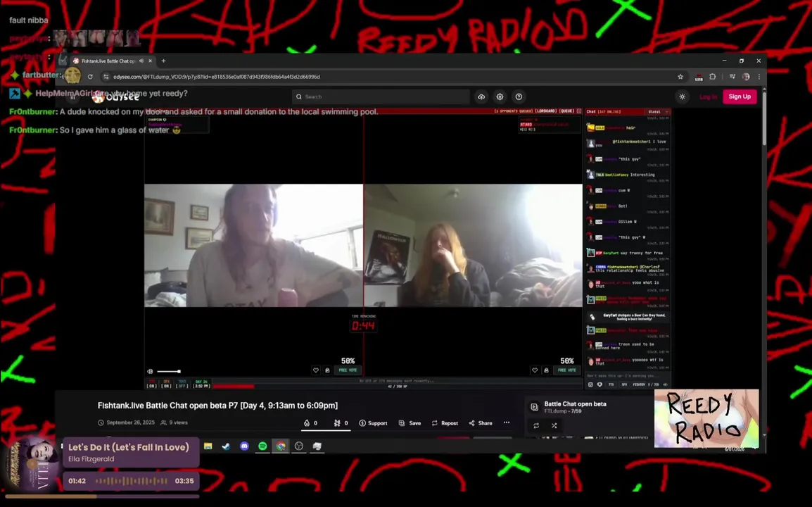
Task: Open the video's more options ellipsis
Action: (507, 423)
